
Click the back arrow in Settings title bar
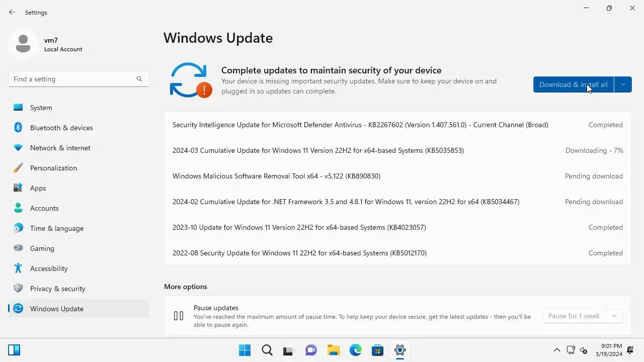click(12, 12)
